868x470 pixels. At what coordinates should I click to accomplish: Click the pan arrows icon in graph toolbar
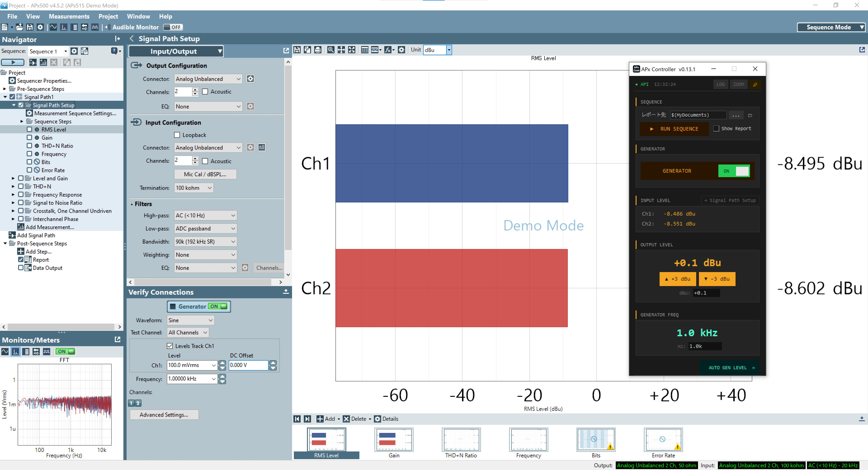[x=341, y=50]
